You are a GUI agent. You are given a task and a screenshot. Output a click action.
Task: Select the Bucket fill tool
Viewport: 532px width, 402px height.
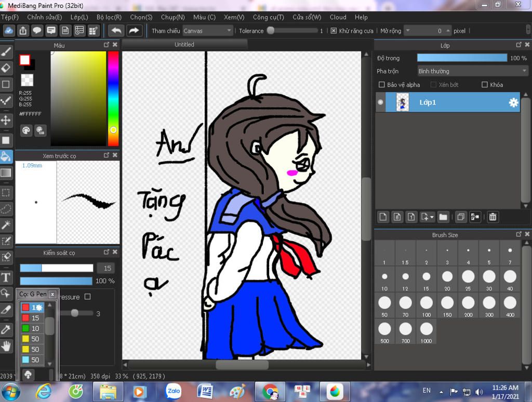click(x=6, y=157)
